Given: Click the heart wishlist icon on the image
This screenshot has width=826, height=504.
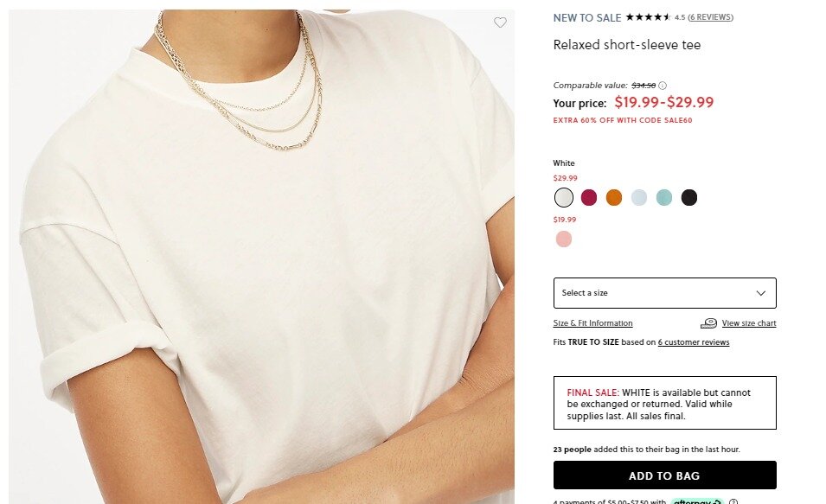Looking at the screenshot, I should (500, 22).
